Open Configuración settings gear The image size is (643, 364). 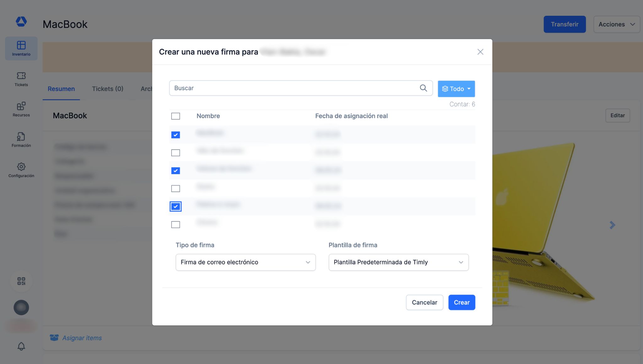[x=21, y=170]
